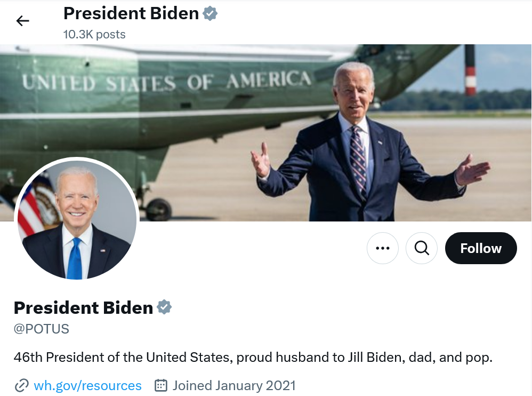Click the verified badge in top header
The height and width of the screenshot is (396, 532).
click(x=210, y=14)
